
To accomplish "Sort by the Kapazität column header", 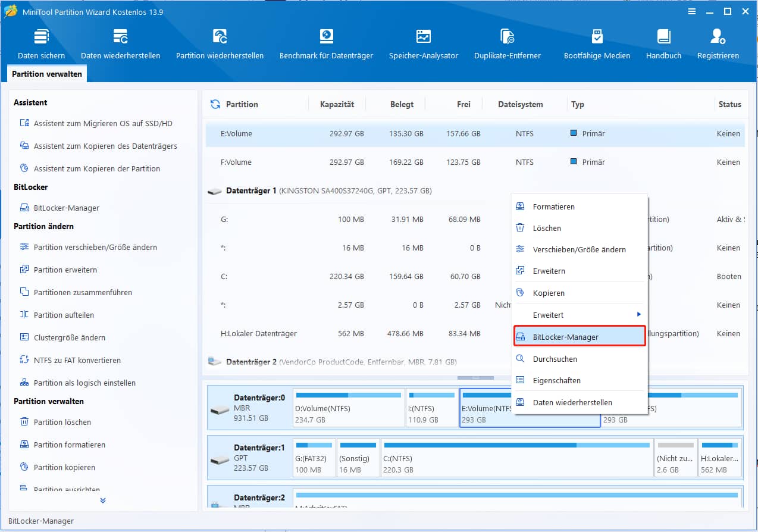I will (x=337, y=104).
